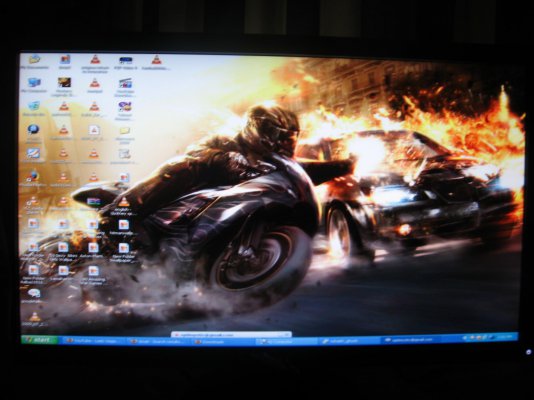Click the system tray volume icon
The height and width of the screenshot is (400, 534).
(x=492, y=337)
